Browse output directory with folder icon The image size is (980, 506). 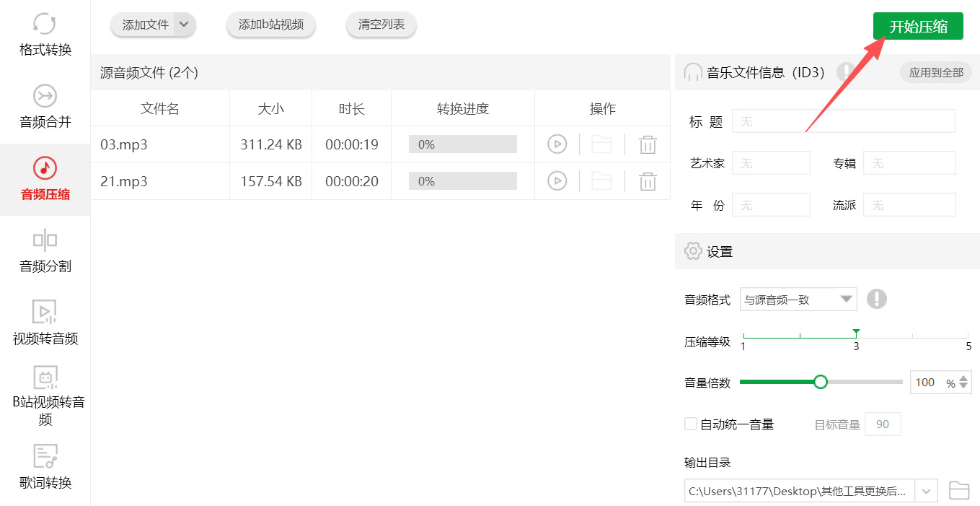tap(959, 491)
